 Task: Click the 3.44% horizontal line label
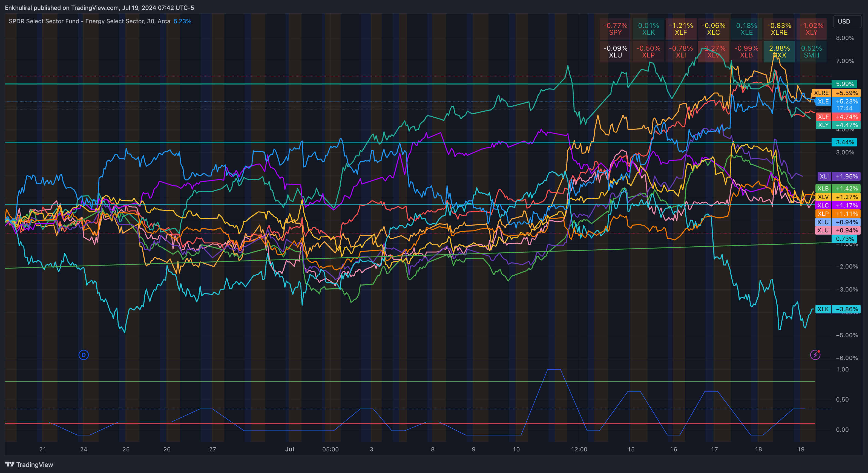tap(845, 142)
